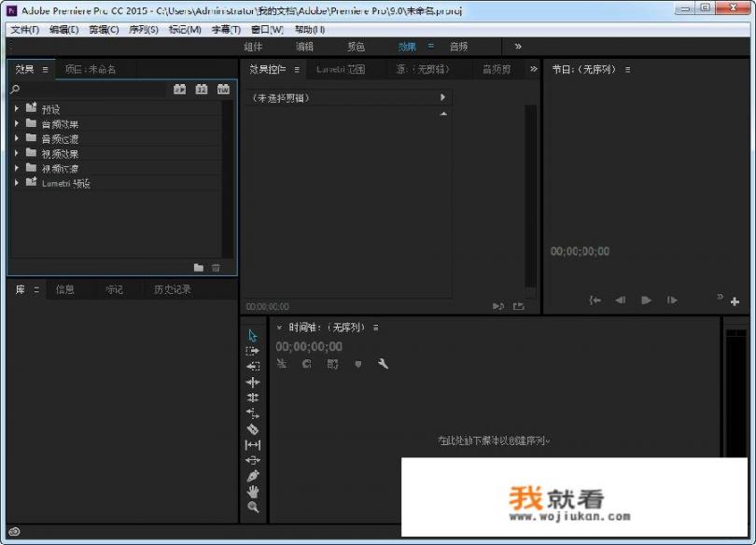
Task: Create a new custom bin in Effects panel
Action: click(x=198, y=268)
